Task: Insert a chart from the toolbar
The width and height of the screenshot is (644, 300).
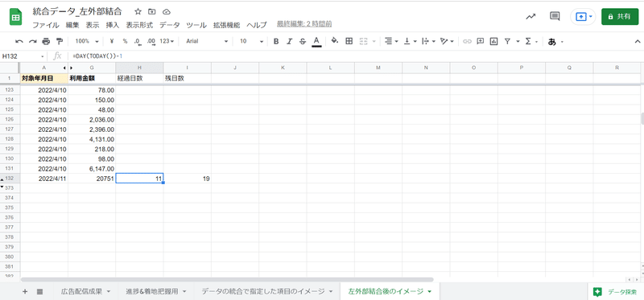Action: click(493, 41)
